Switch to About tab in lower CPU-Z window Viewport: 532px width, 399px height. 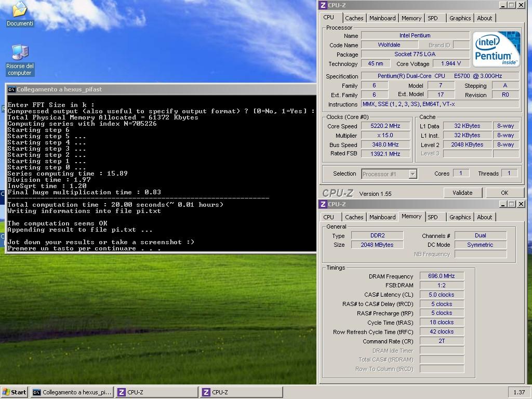[485, 217]
